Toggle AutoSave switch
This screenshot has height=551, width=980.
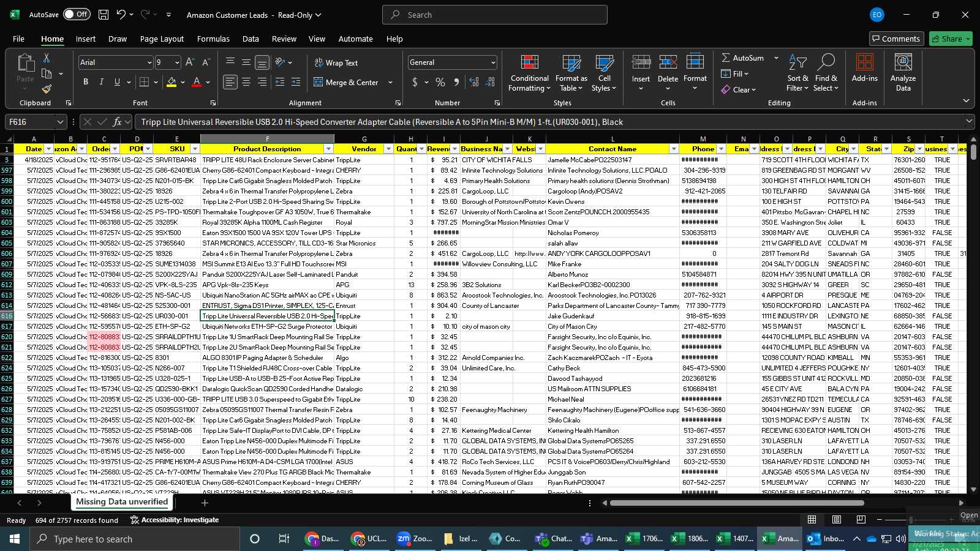[76, 14]
